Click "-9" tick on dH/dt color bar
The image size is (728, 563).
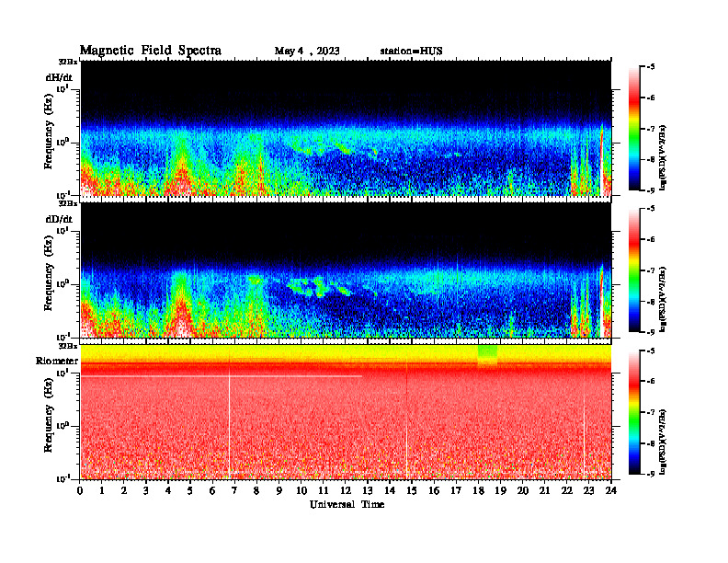651,190
